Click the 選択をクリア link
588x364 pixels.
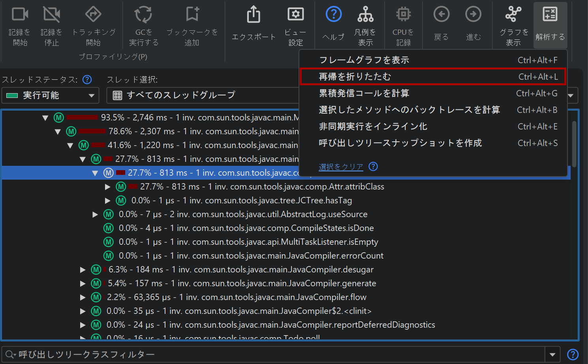click(340, 167)
